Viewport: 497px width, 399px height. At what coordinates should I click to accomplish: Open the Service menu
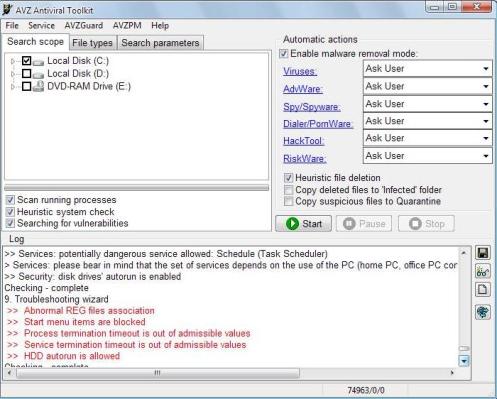coord(41,25)
